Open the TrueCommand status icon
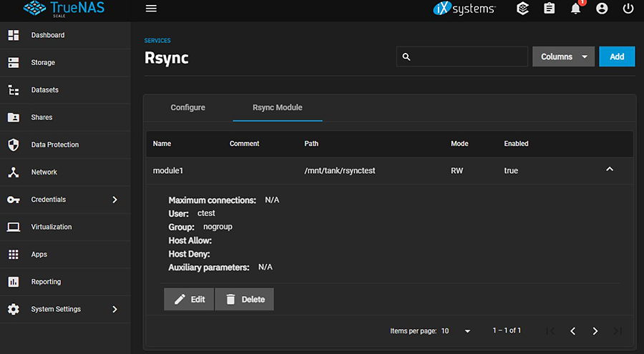Image resolution: width=644 pixels, height=354 pixels. (522, 9)
